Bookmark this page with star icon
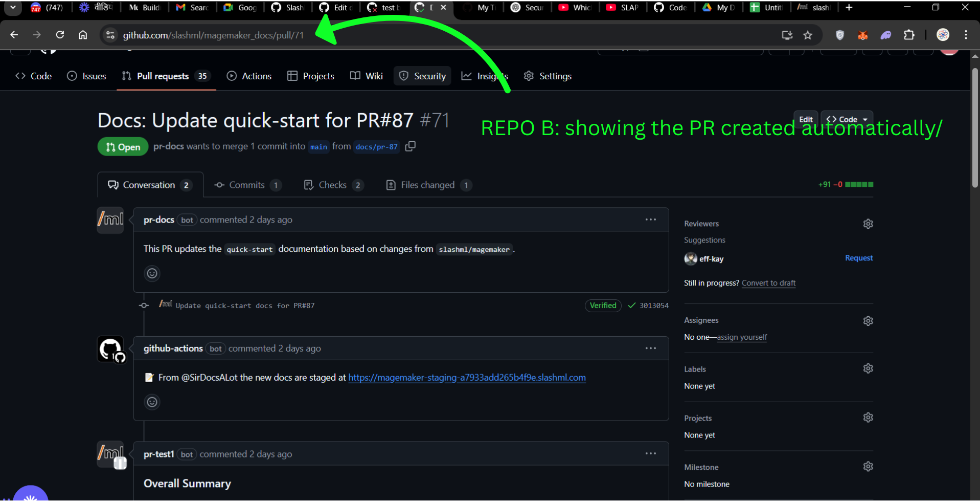Image resolution: width=980 pixels, height=502 pixels. coord(807,35)
